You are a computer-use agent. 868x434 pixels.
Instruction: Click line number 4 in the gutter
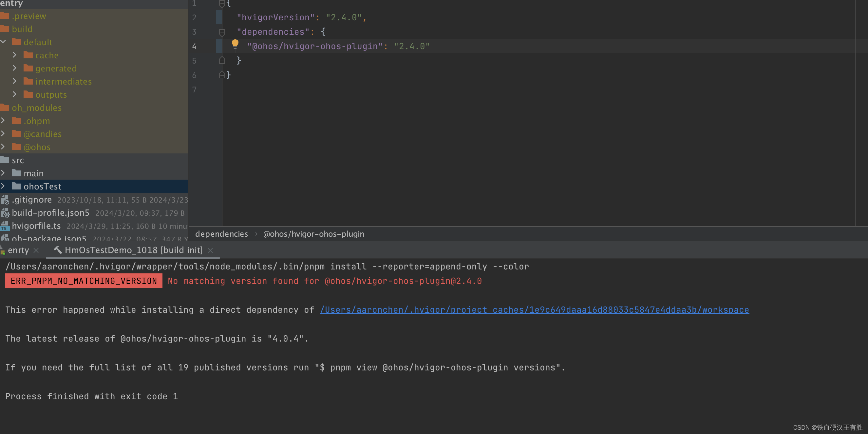[x=195, y=46]
